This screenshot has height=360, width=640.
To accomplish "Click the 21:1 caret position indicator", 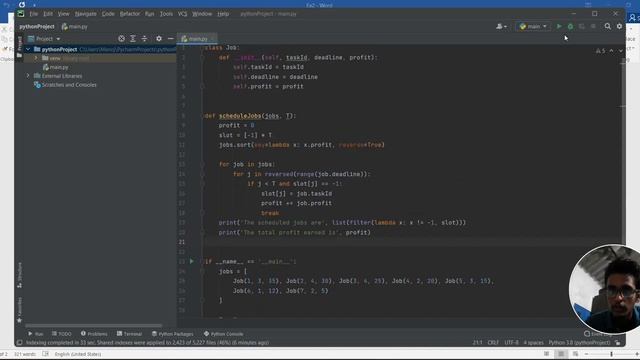I will click(478, 343).
